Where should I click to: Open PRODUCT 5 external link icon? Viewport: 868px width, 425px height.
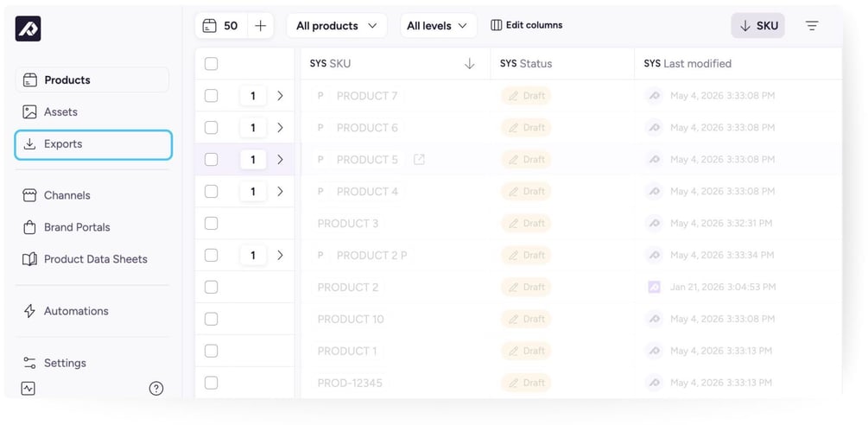click(419, 160)
